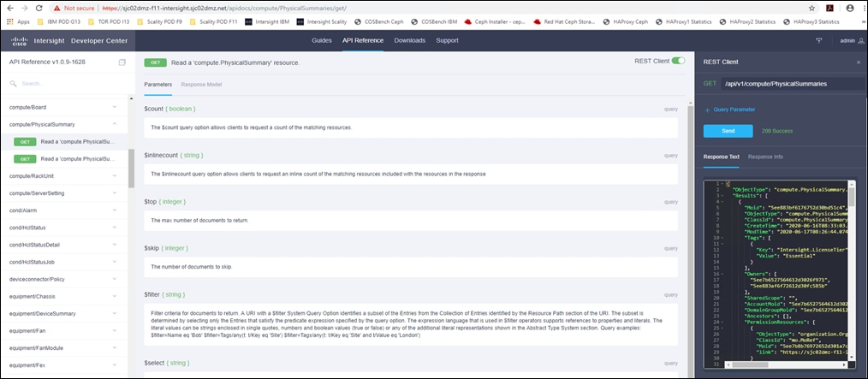Open the Support top menu
Viewport: 868px width, 379px height.
tap(447, 40)
